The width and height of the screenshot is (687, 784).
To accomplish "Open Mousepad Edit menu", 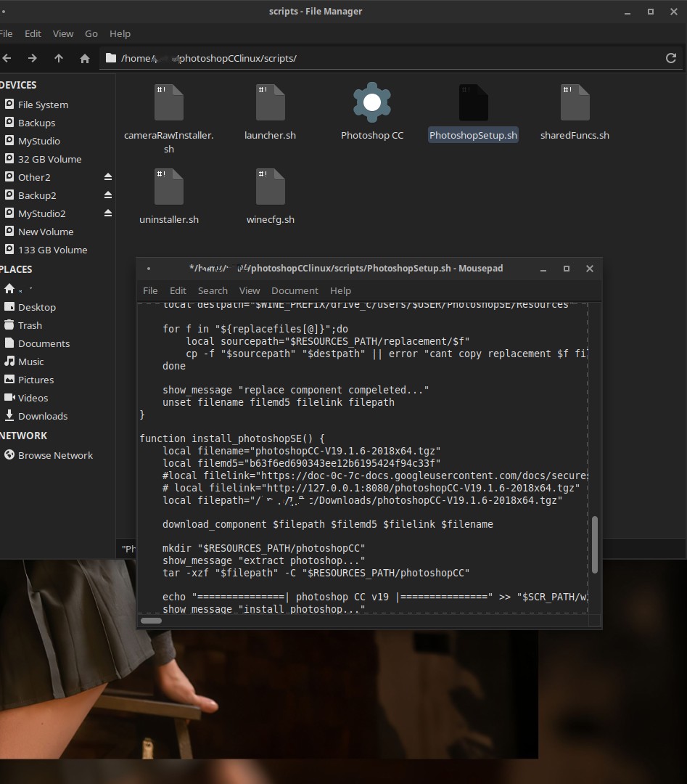I will pyautogui.click(x=178, y=290).
